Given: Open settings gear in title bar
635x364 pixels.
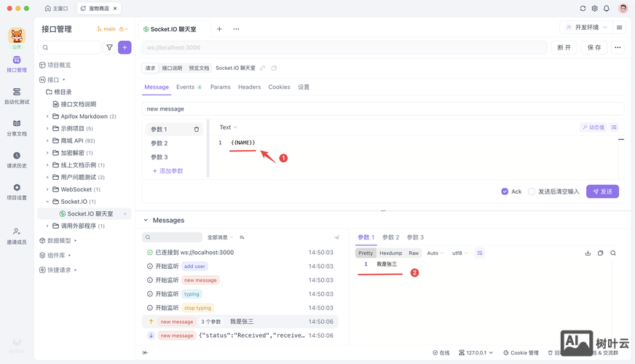Looking at the screenshot, I should [x=594, y=8].
